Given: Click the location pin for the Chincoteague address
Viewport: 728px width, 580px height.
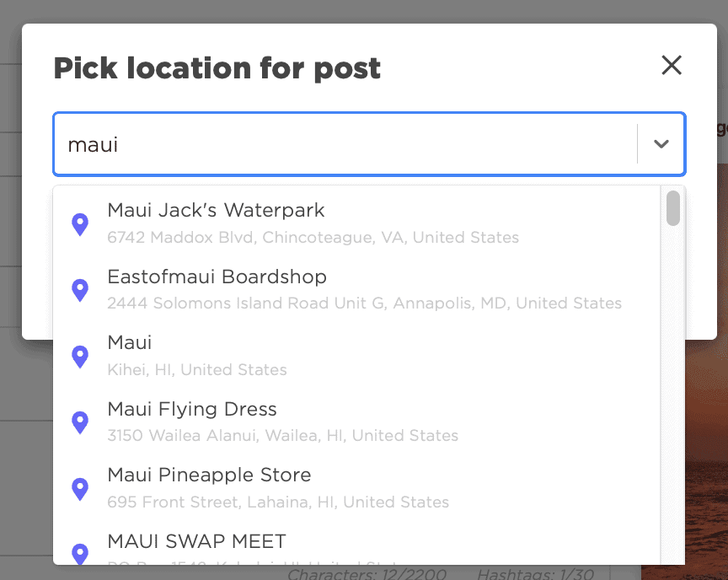Looking at the screenshot, I should point(80,223).
